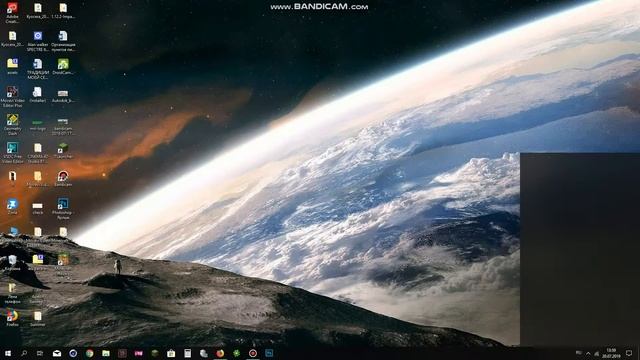This screenshot has width=640, height=360.
Task: Open File Explorer from the taskbar
Action: pyautogui.click(x=106, y=353)
